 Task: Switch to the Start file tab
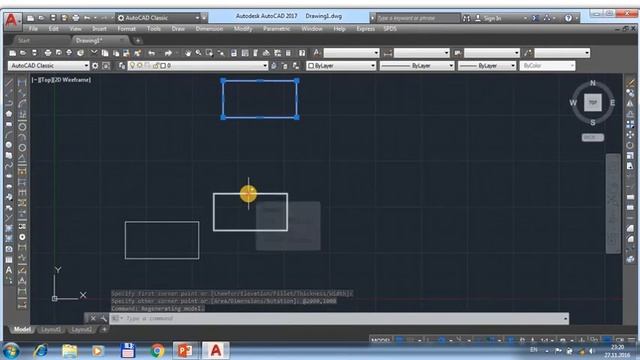click(x=24, y=40)
